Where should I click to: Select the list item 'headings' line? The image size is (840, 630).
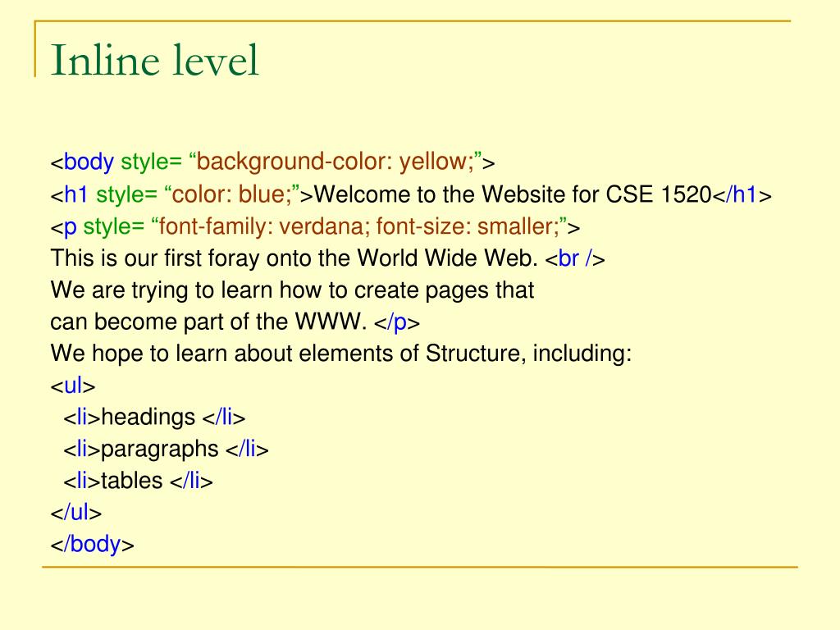154,418
